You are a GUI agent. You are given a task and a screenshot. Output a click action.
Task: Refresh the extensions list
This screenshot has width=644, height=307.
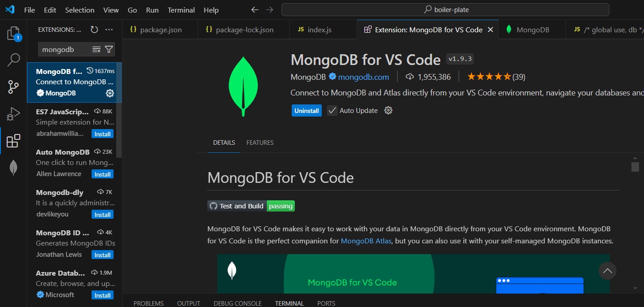(x=94, y=30)
